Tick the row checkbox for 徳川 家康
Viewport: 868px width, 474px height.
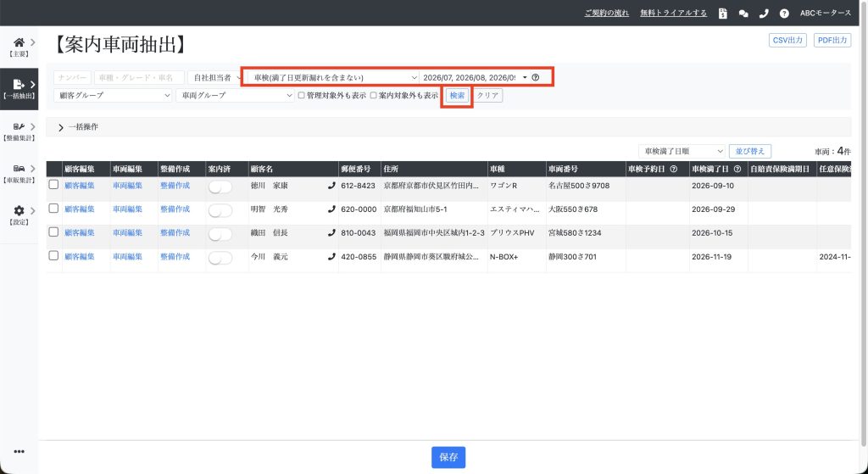point(53,184)
